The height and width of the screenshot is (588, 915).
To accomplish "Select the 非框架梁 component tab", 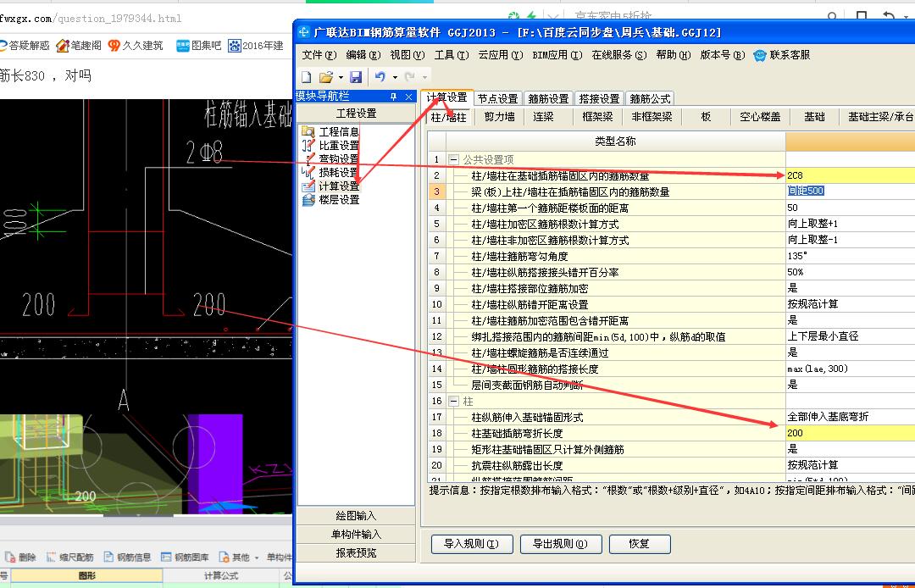I will click(652, 117).
